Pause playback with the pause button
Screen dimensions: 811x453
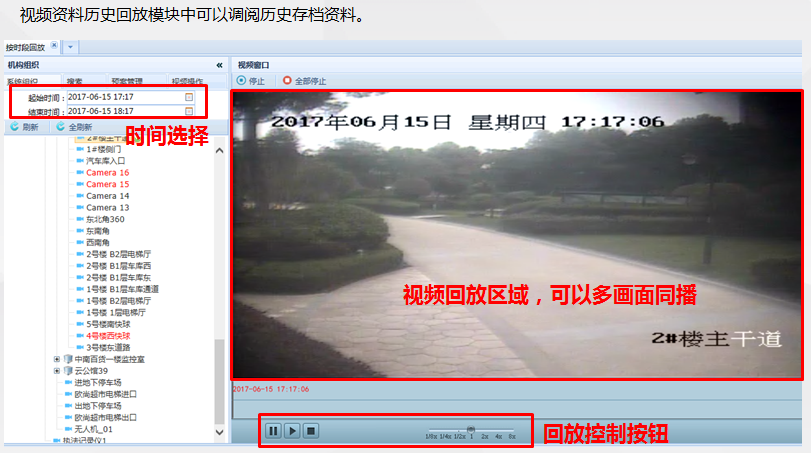273,431
